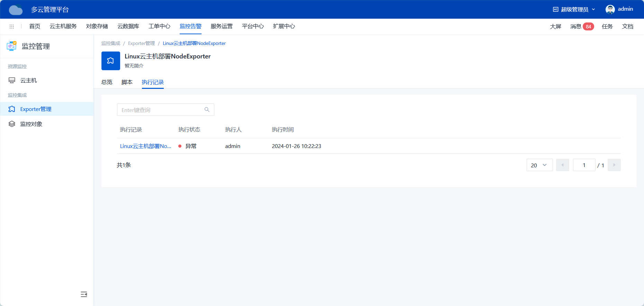Click the admin user avatar
The image size is (644, 306).
[x=610, y=9]
